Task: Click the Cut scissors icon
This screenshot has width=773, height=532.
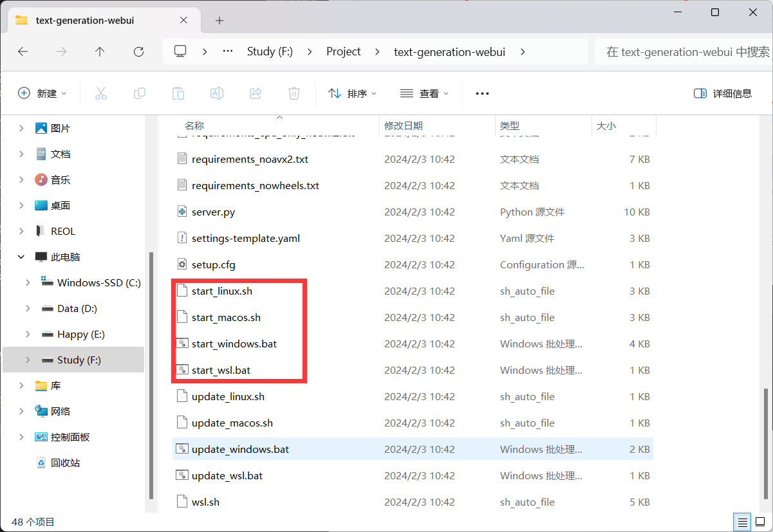Action: point(101,93)
